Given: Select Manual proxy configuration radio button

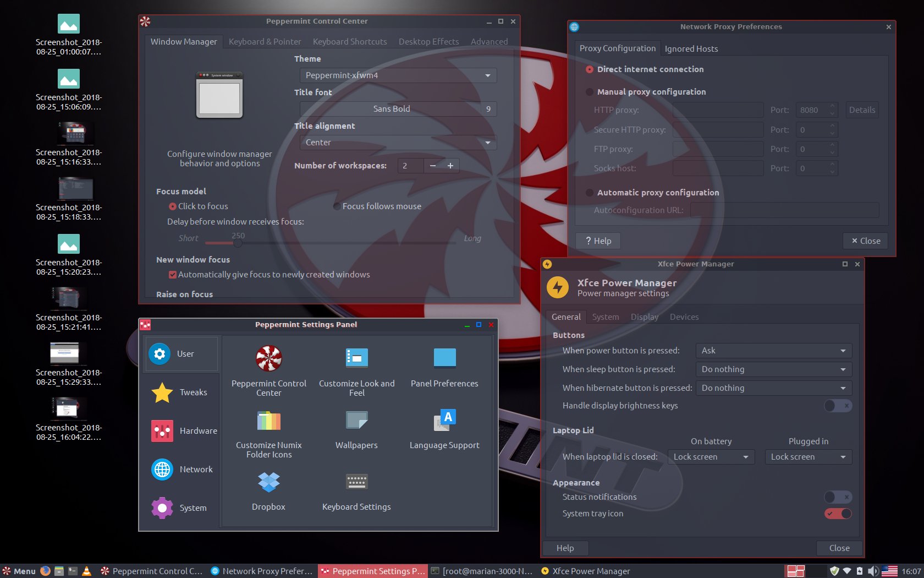Looking at the screenshot, I should [x=590, y=92].
